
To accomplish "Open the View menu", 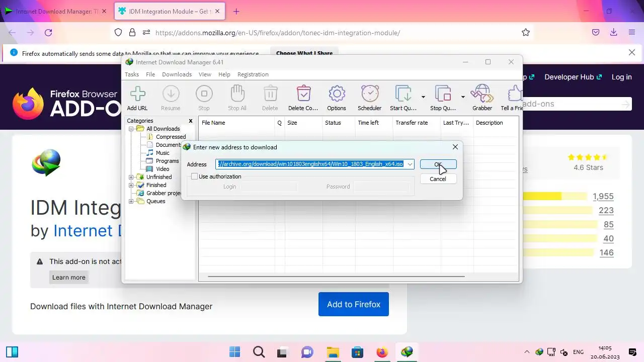I will pyautogui.click(x=205, y=74).
